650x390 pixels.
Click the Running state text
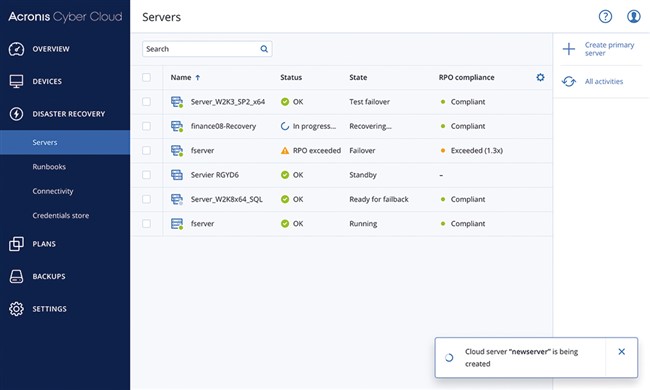363,224
